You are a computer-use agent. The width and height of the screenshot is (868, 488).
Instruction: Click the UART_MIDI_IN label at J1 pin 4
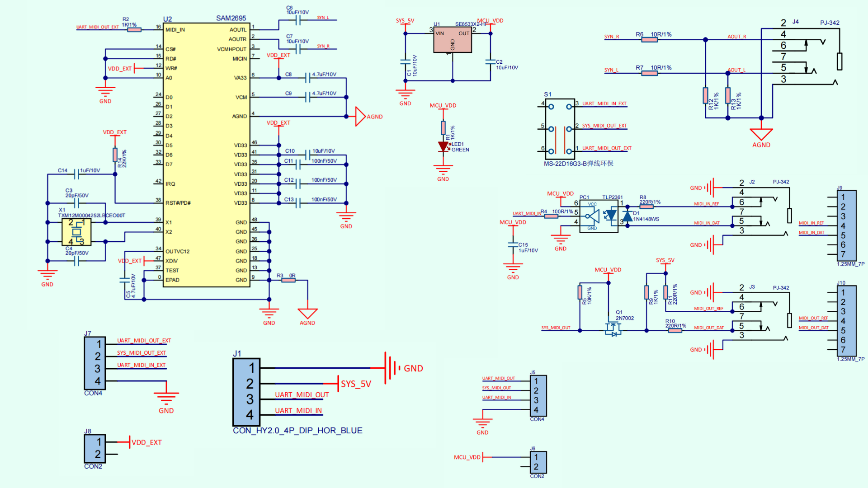tap(299, 411)
